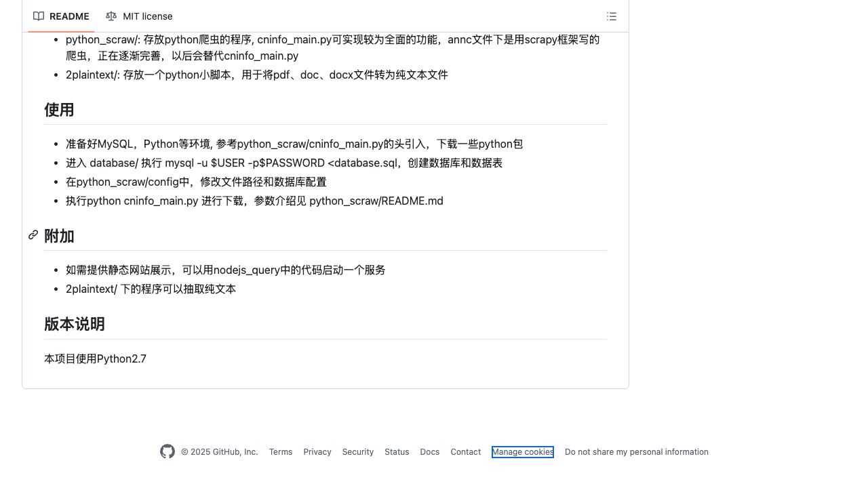Click Do not share my personal information
Screen dimensions: 868x488
pos(636,452)
